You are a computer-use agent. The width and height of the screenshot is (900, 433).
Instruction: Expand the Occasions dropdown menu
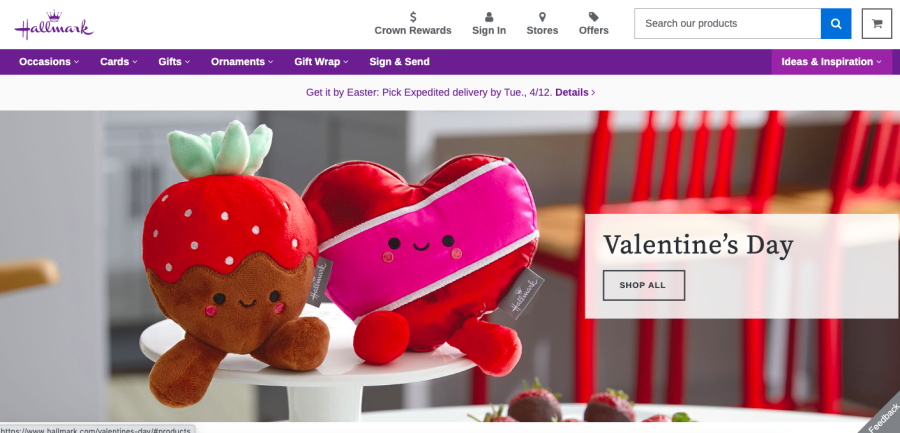(x=49, y=61)
